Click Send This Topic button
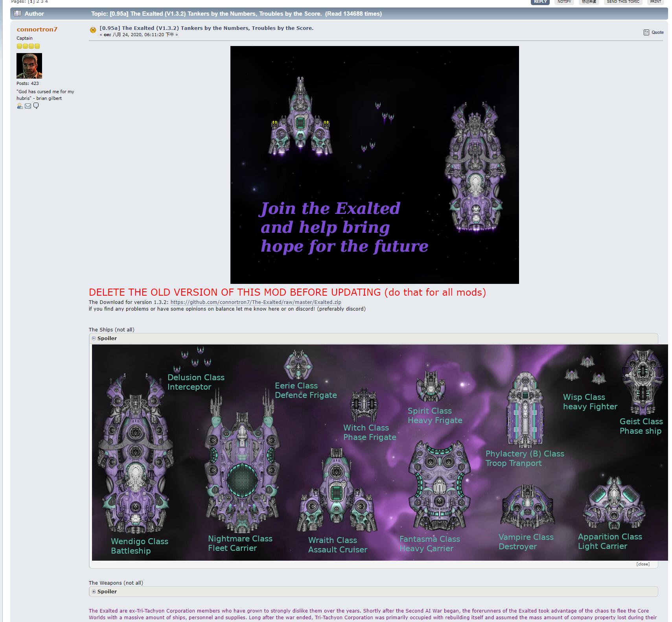 coord(623,2)
